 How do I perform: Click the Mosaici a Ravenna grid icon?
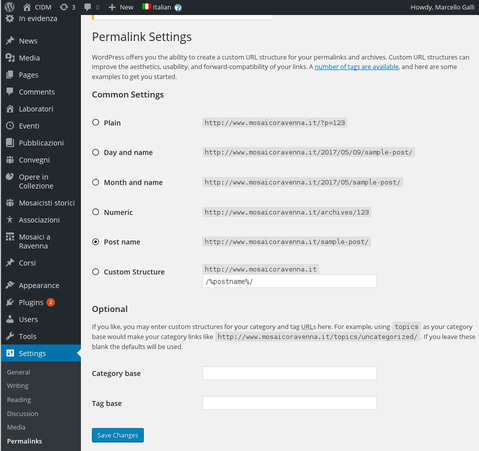point(10,237)
